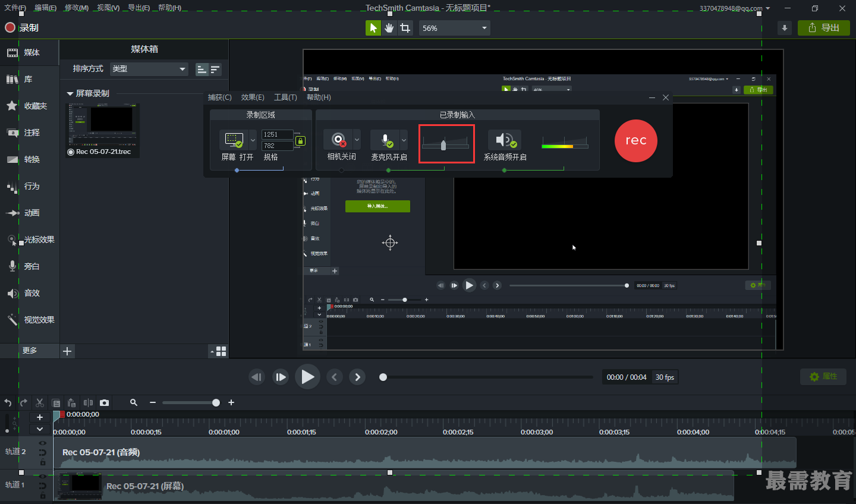This screenshot has width=856, height=504.
Task: Click the timeline magnifier zoom icon
Action: 134,402
